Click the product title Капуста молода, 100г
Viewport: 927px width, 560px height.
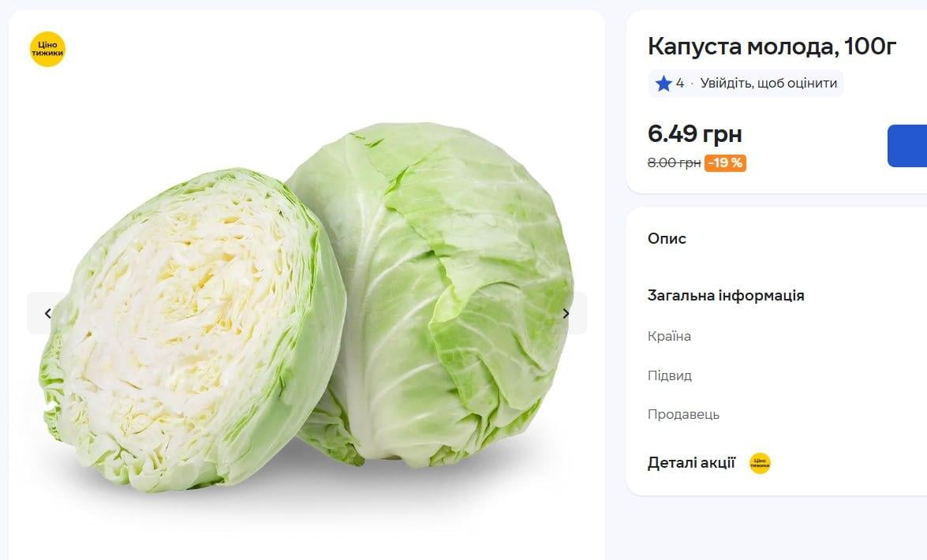[x=771, y=47]
